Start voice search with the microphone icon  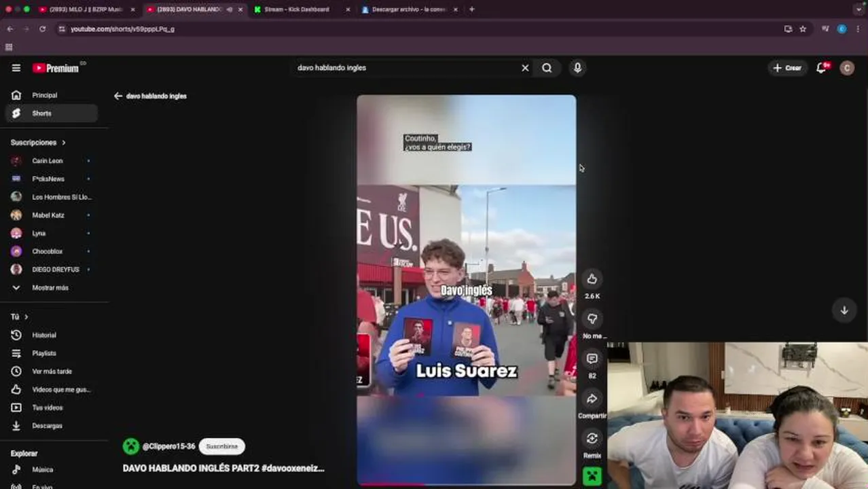[x=577, y=68]
